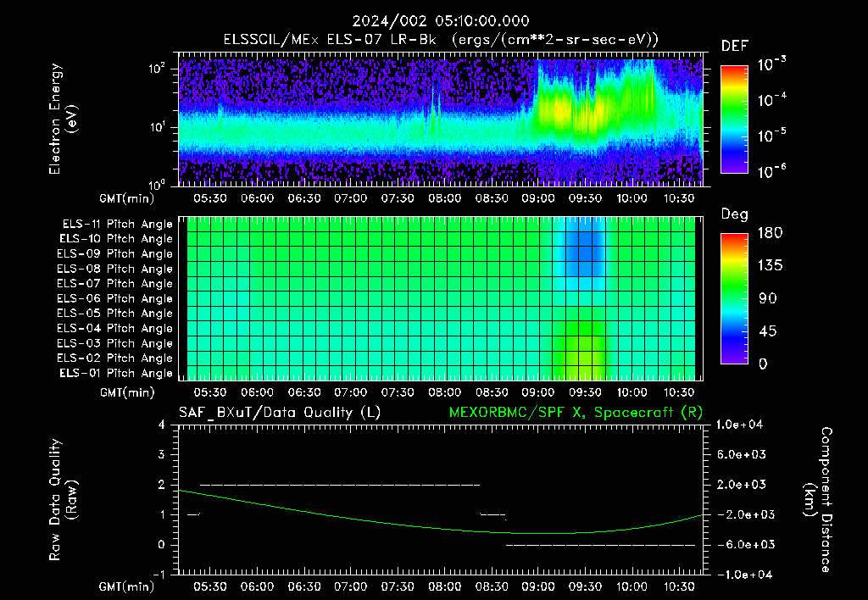
Task: Select the ELS-05 Pitch Angle label
Action: coord(115,314)
